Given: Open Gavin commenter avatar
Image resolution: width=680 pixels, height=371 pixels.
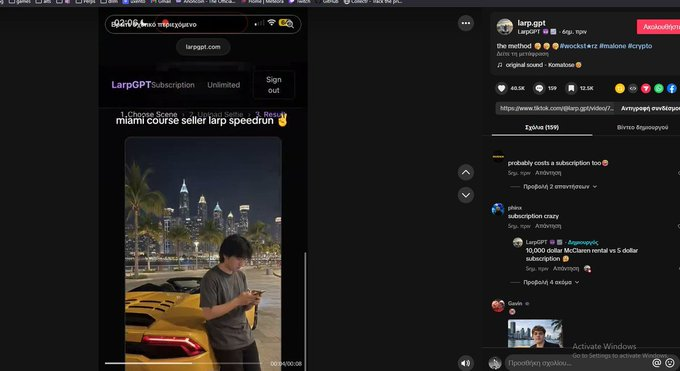Looking at the screenshot, I should click(498, 305).
